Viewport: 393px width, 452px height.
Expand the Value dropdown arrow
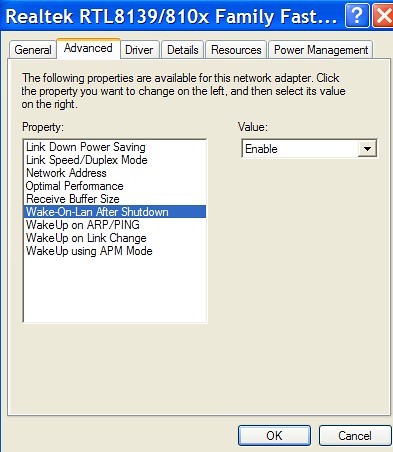pyautogui.click(x=367, y=149)
